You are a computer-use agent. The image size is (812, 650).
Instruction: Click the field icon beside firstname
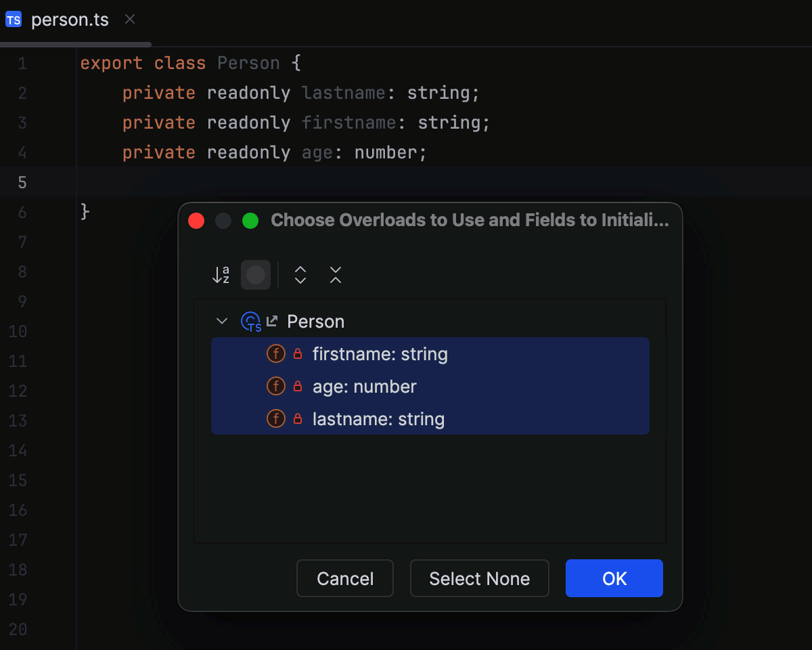(x=275, y=353)
